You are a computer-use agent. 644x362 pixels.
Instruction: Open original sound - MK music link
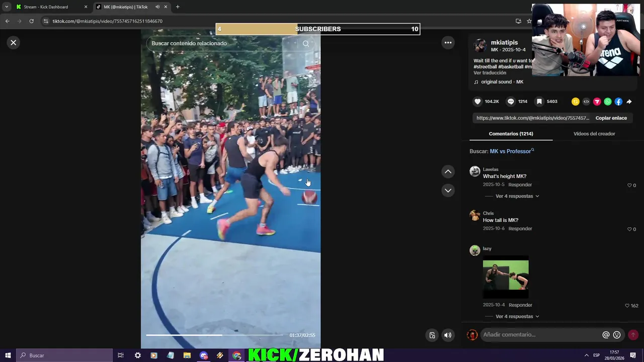click(x=502, y=82)
